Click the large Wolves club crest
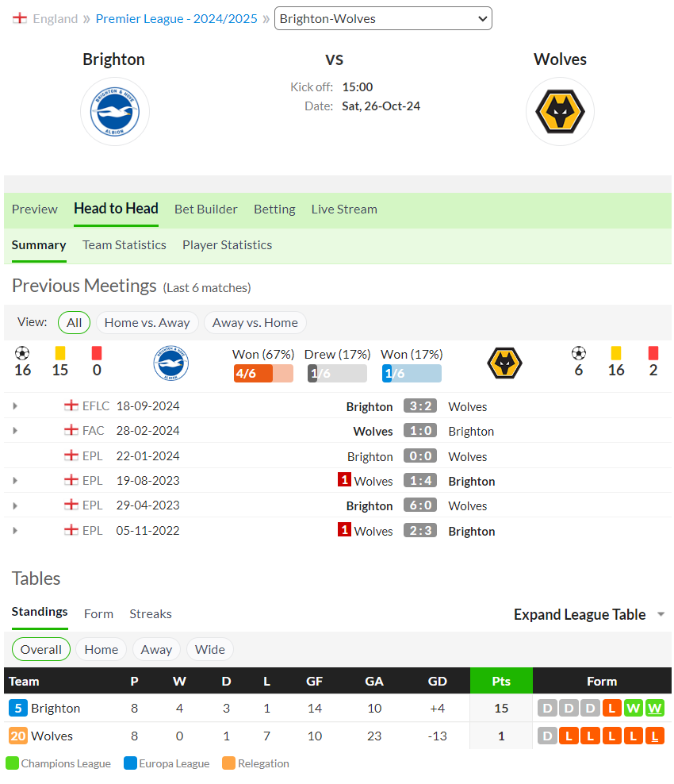The image size is (674, 784). point(560,112)
